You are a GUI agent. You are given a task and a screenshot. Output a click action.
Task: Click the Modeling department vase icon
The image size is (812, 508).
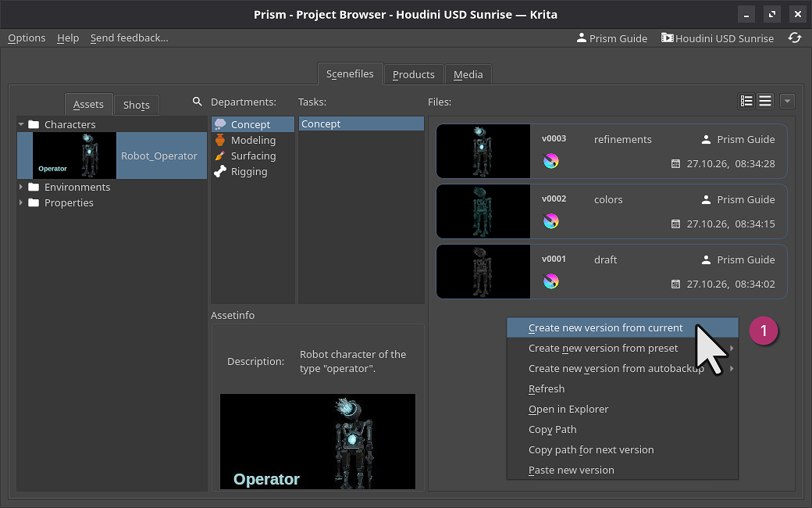tap(220, 140)
